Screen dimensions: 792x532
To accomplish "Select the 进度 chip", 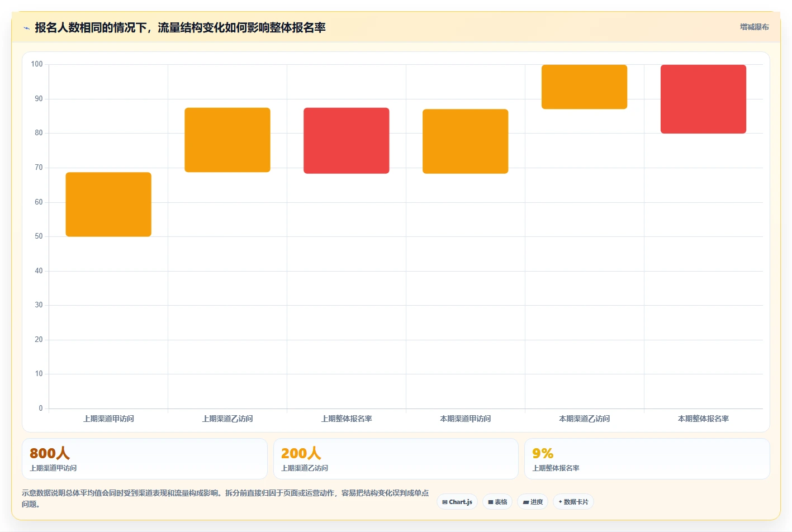I will [x=533, y=502].
